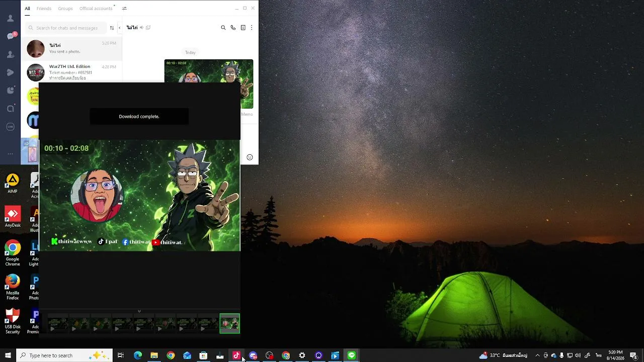
Task: Open the weather widget showing 33°C
Action: click(504, 355)
